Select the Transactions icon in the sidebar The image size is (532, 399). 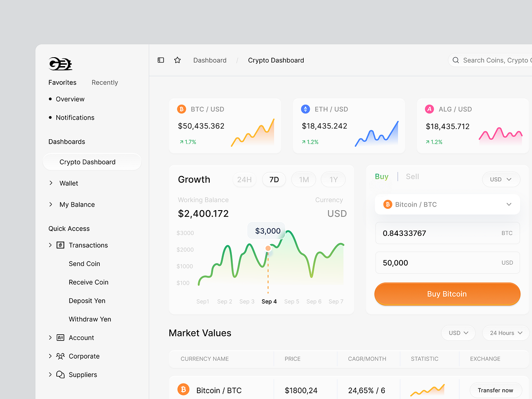(60, 245)
